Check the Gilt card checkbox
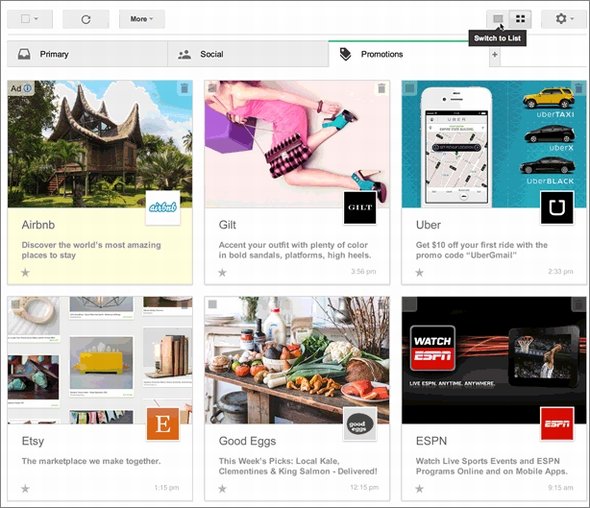590x508 pixels. click(213, 88)
